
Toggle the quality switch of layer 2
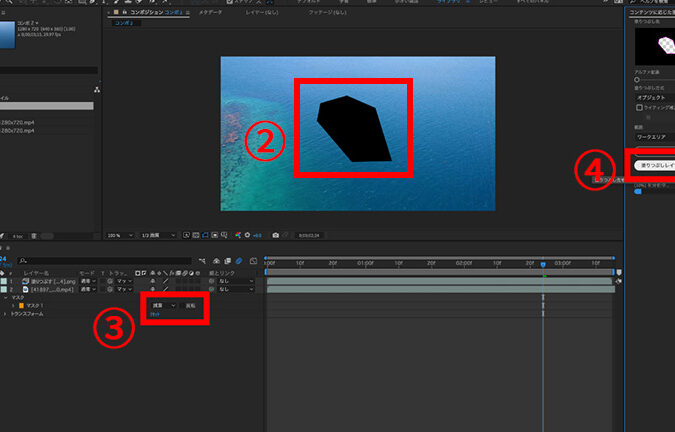tap(166, 290)
